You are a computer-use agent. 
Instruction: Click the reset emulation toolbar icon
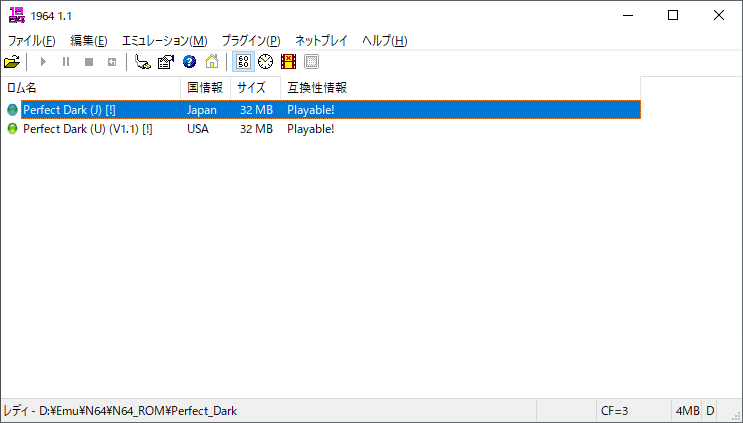tap(112, 62)
